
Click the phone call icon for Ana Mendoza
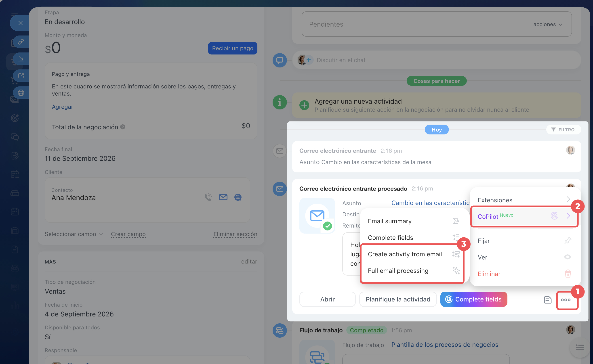click(x=208, y=197)
